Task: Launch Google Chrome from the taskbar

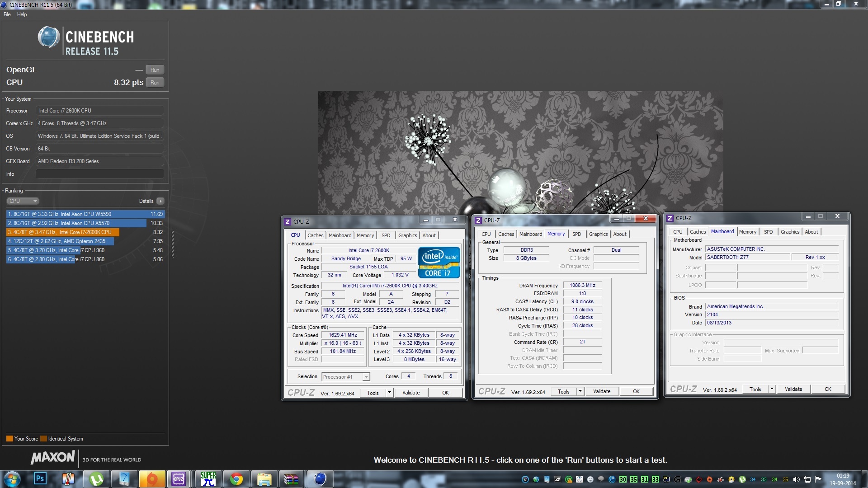Action: point(236,479)
